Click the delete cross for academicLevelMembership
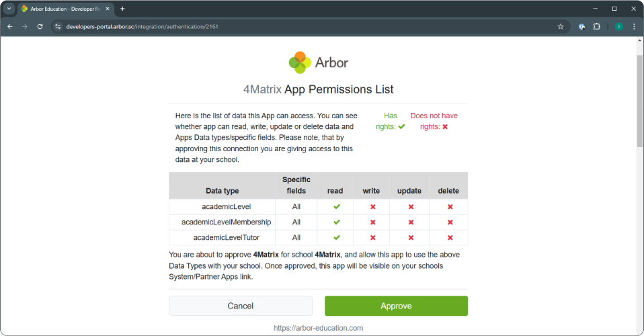 pos(450,222)
